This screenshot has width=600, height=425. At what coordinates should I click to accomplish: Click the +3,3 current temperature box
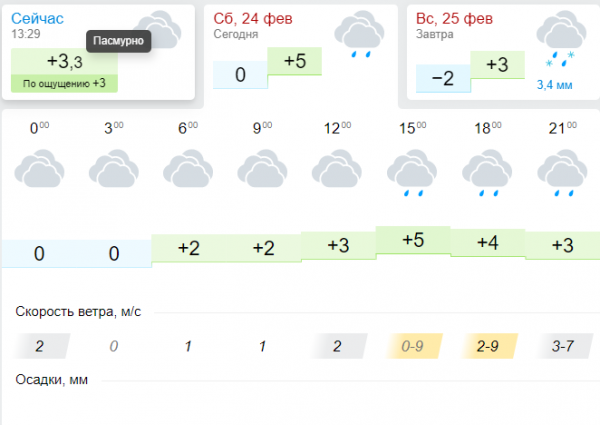[64, 61]
